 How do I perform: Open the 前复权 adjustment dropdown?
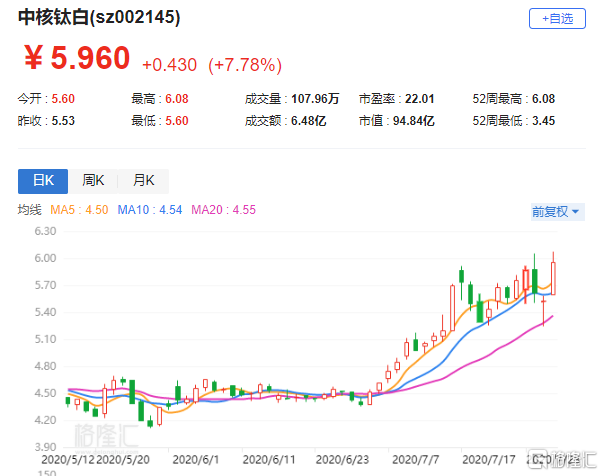558,212
